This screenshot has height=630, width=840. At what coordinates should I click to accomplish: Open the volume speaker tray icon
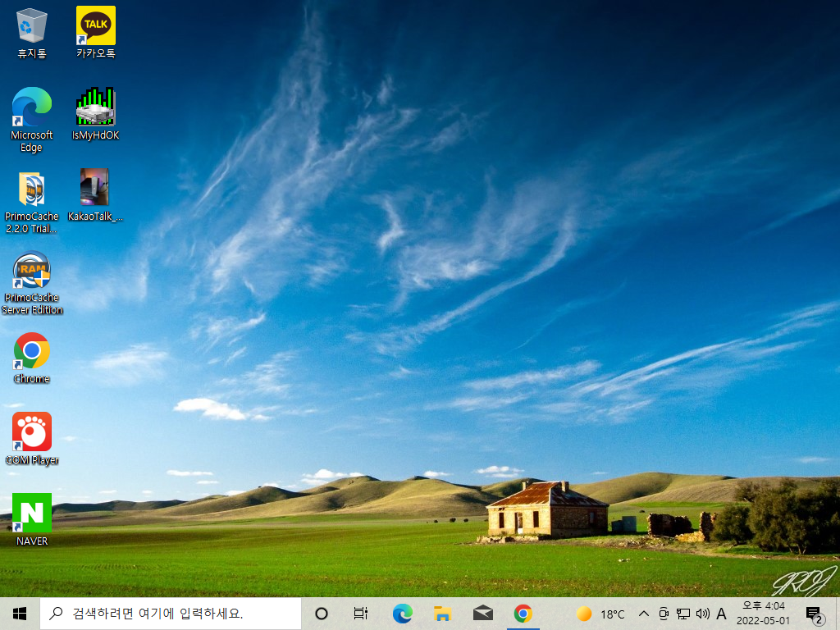pyautogui.click(x=702, y=614)
